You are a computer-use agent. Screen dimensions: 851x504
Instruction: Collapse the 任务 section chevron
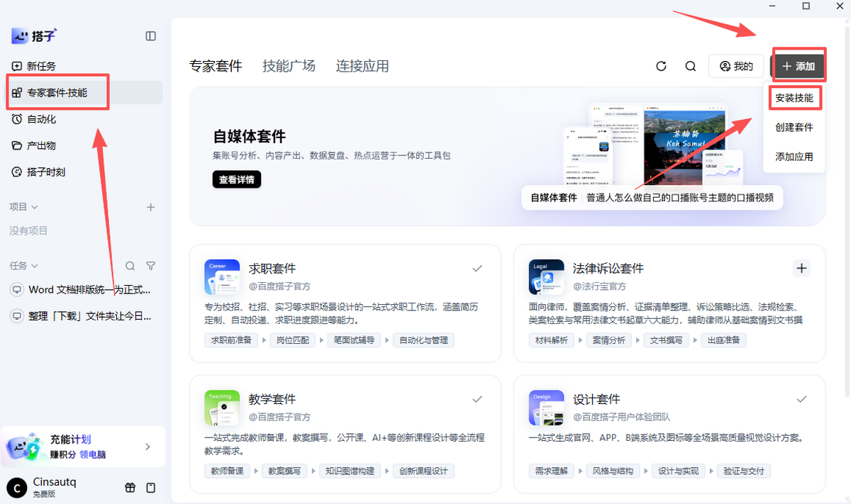(35, 266)
